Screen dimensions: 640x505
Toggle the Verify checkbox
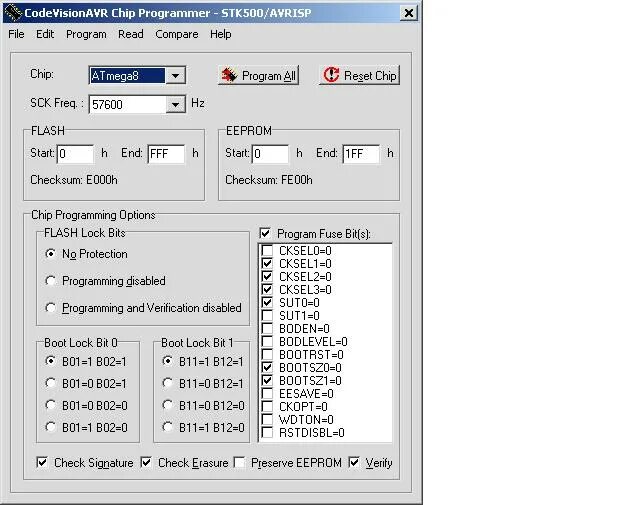point(354,463)
